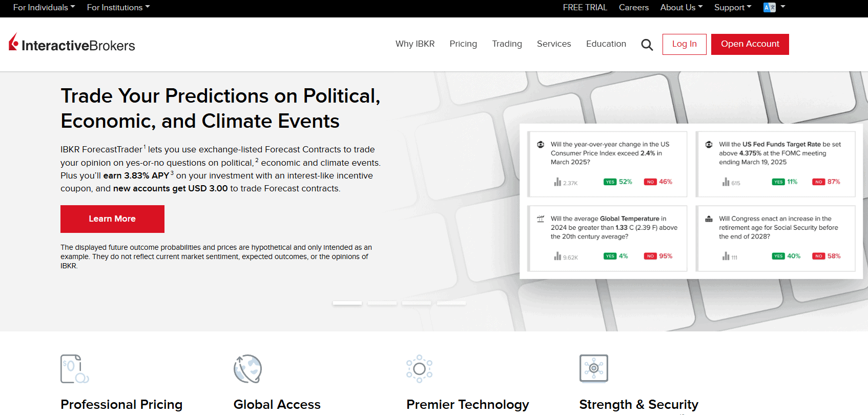Select the third carousel slide indicator
868x415 pixels.
[417, 303]
